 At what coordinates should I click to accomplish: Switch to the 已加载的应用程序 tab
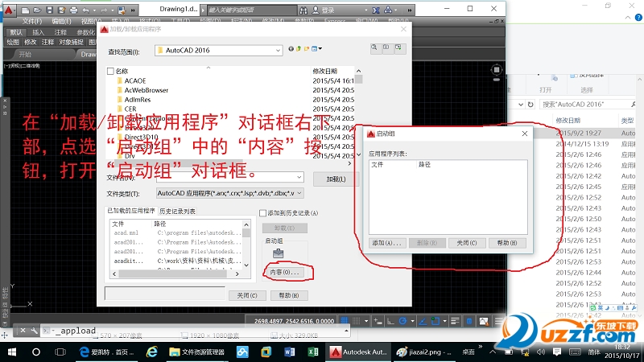pos(131,211)
